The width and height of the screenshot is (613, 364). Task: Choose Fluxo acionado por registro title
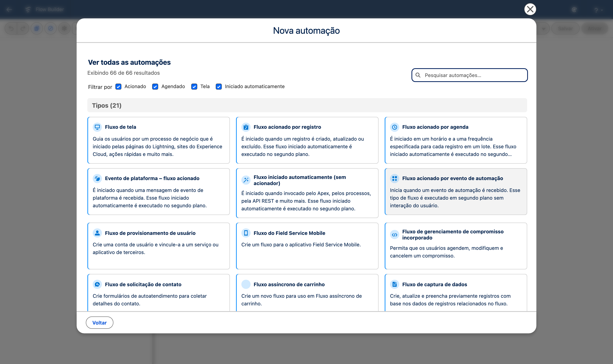[x=287, y=127]
